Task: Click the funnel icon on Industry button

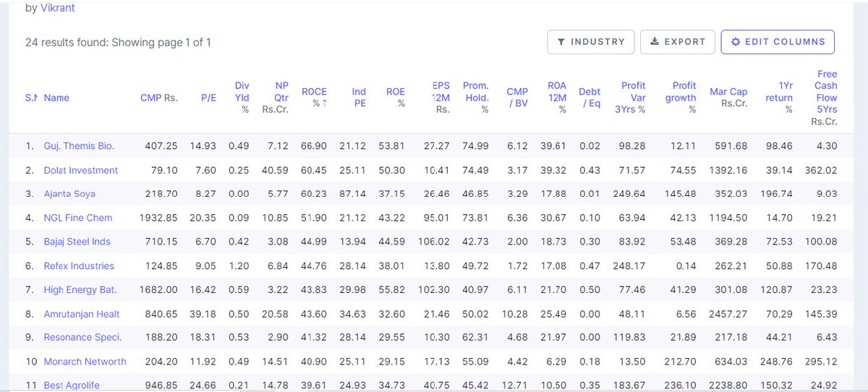Action: click(561, 42)
